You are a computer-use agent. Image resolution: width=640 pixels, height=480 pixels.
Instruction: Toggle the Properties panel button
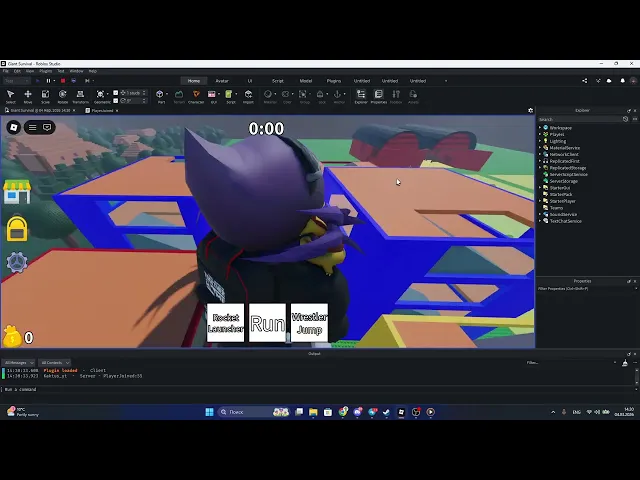pos(379,96)
